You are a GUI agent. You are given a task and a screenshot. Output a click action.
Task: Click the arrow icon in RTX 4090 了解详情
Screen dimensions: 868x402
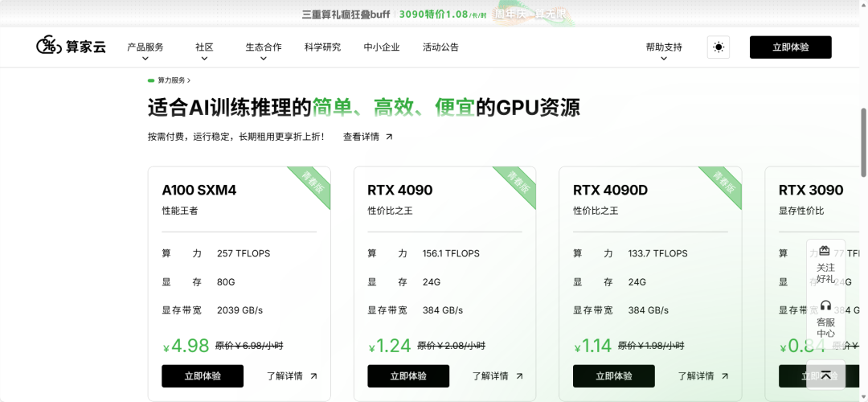click(x=519, y=376)
